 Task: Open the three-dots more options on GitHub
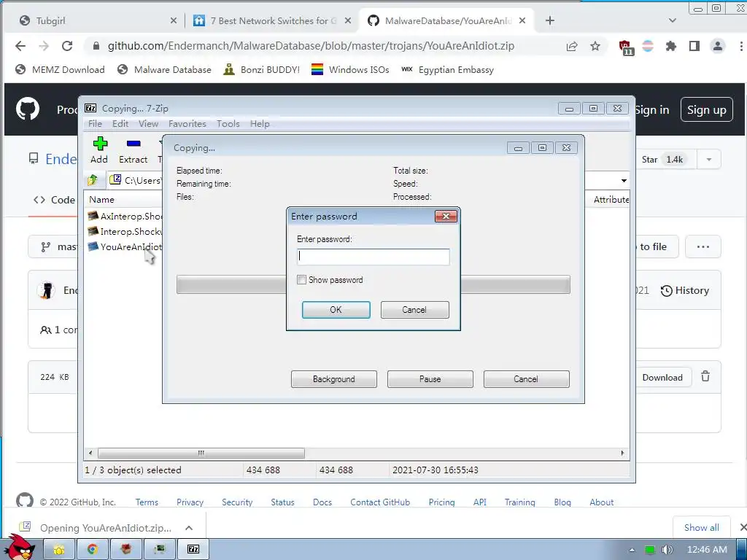tap(703, 246)
